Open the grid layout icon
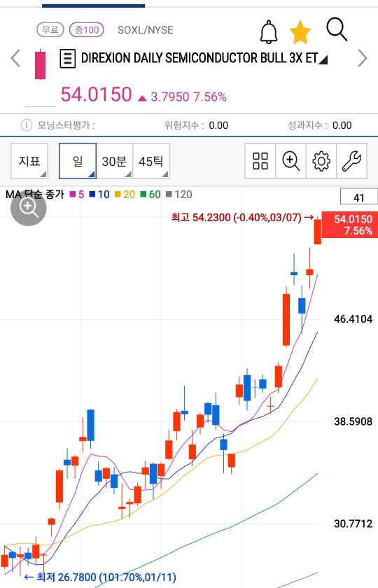Image resolution: width=378 pixels, height=588 pixels. [260, 161]
